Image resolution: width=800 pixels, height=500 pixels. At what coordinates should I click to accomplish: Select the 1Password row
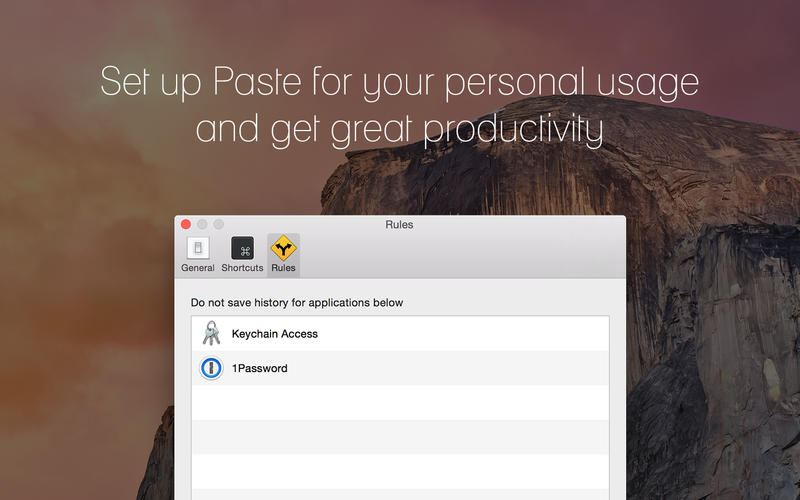pyautogui.click(x=400, y=368)
